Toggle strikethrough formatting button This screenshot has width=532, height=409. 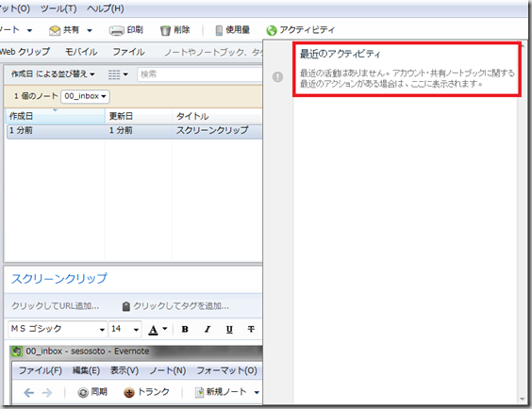[x=251, y=329]
